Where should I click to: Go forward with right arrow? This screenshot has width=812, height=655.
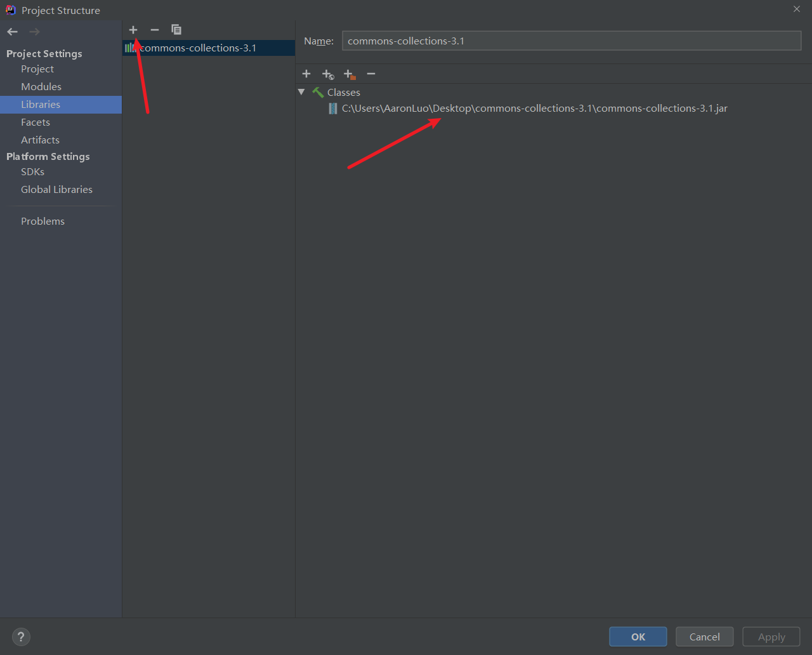[34, 32]
